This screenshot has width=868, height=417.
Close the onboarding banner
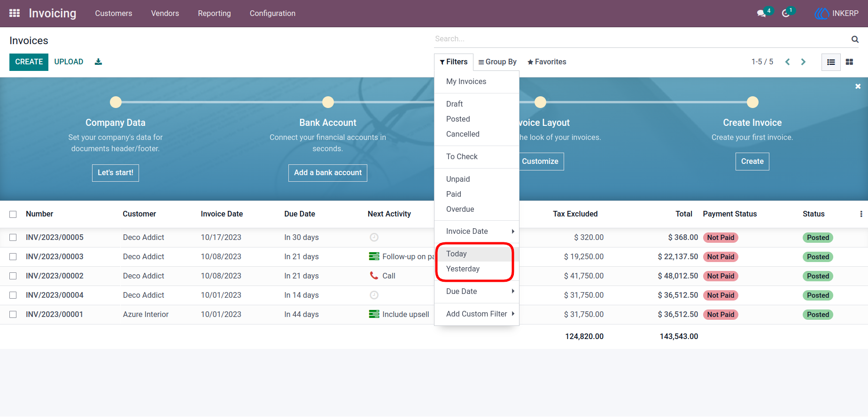click(x=858, y=86)
